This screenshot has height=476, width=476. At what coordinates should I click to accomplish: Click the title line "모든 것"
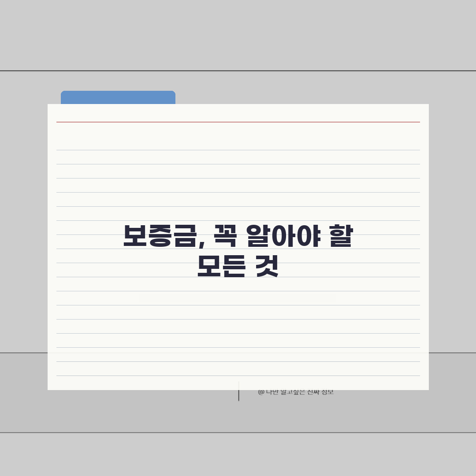click(238, 266)
